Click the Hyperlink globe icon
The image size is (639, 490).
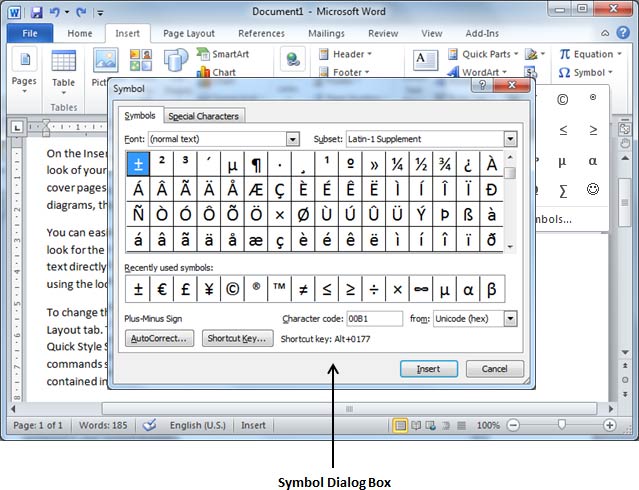[x=293, y=60]
